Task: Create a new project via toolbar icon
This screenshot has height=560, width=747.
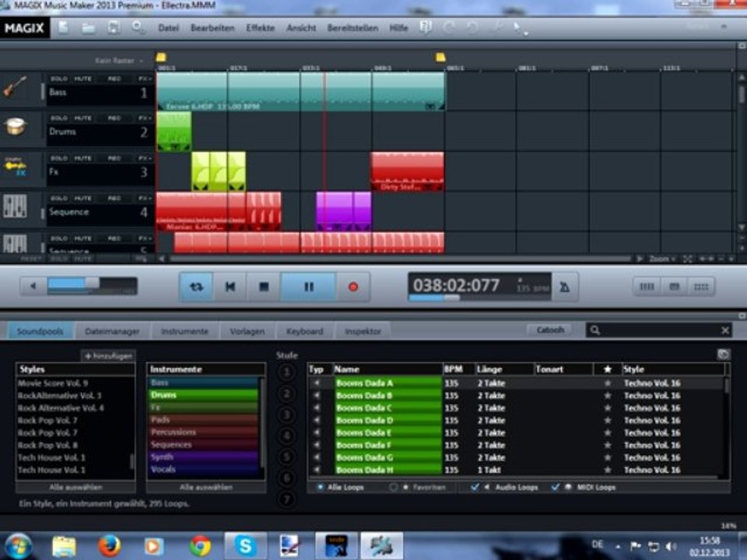Action: coord(63,28)
